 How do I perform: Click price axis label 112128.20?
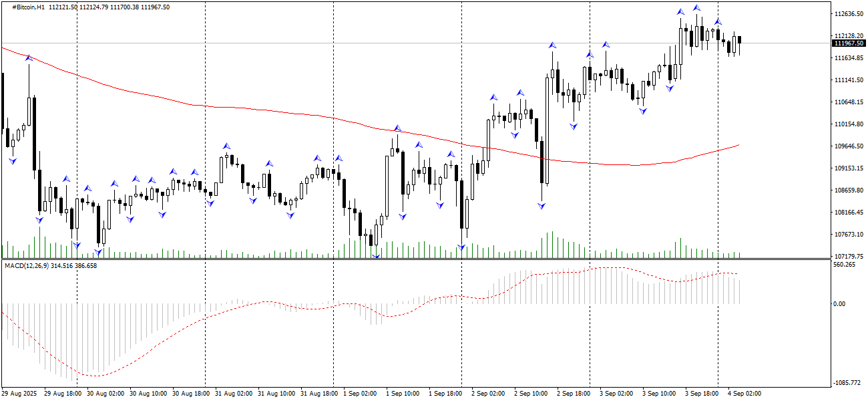848,36
